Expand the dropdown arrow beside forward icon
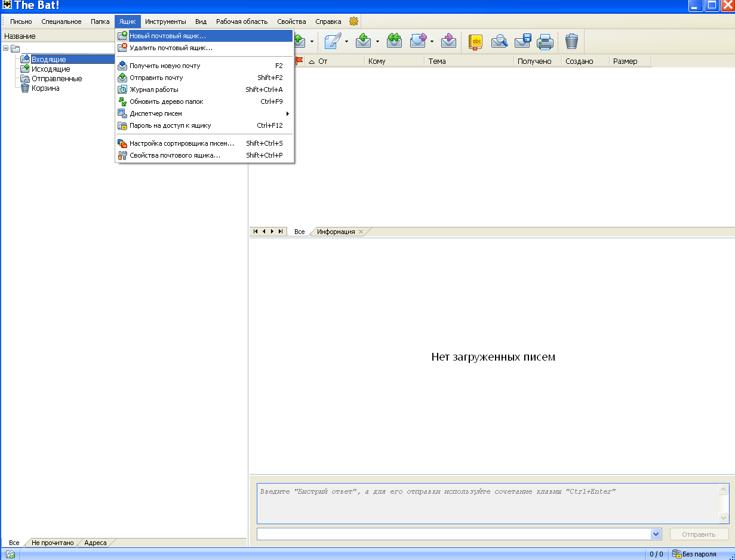The height and width of the screenshot is (560, 735). [432, 41]
